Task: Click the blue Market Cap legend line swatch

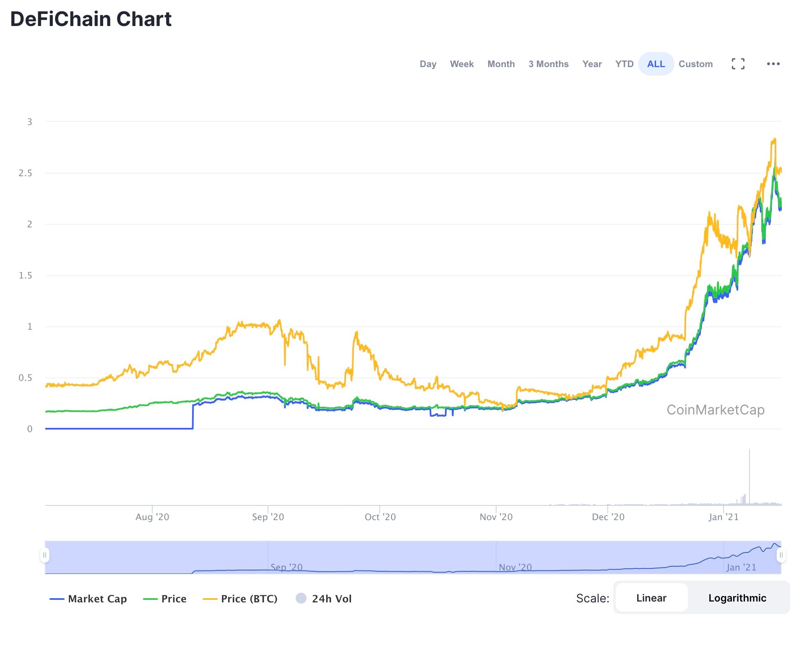Action: click(57, 599)
